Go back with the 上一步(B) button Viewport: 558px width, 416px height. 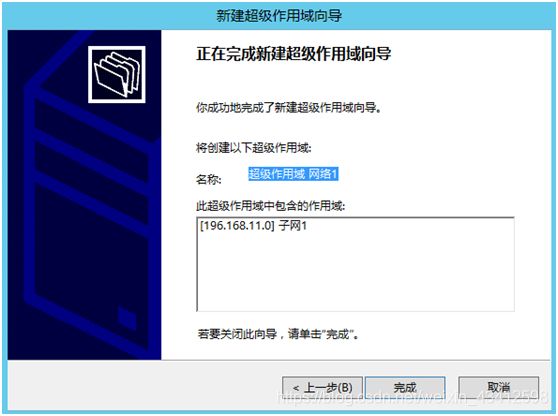[x=322, y=388]
